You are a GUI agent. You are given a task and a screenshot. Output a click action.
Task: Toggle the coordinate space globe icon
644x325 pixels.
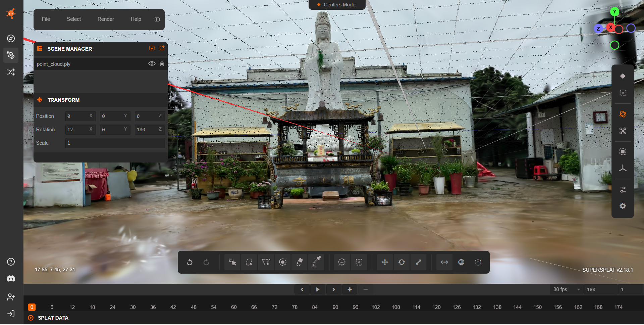[x=461, y=262]
